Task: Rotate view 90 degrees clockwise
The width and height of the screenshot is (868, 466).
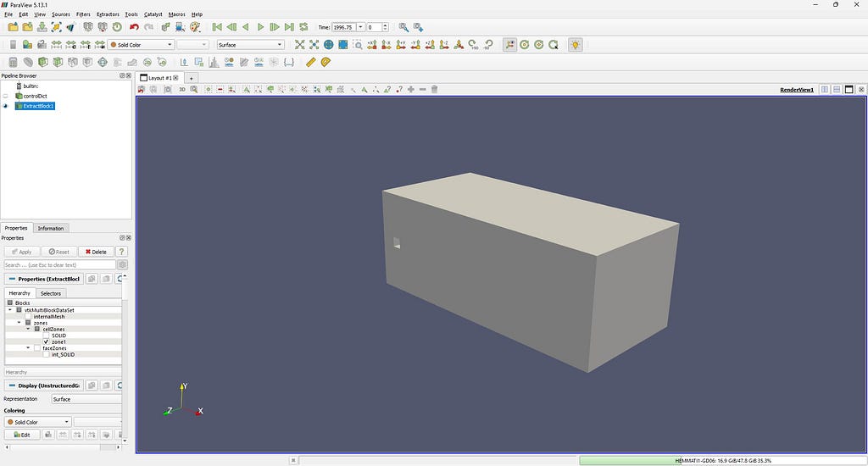Action: (x=473, y=45)
